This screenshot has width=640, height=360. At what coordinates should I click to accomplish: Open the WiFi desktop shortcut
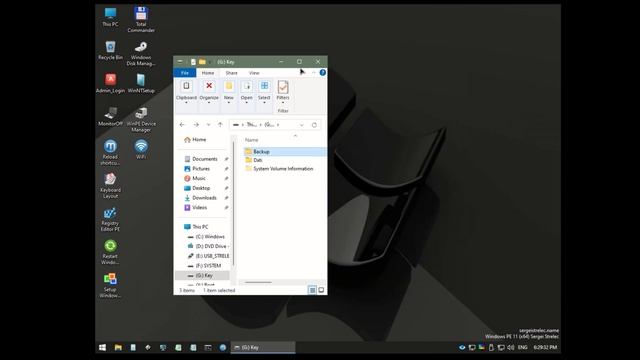click(x=141, y=150)
